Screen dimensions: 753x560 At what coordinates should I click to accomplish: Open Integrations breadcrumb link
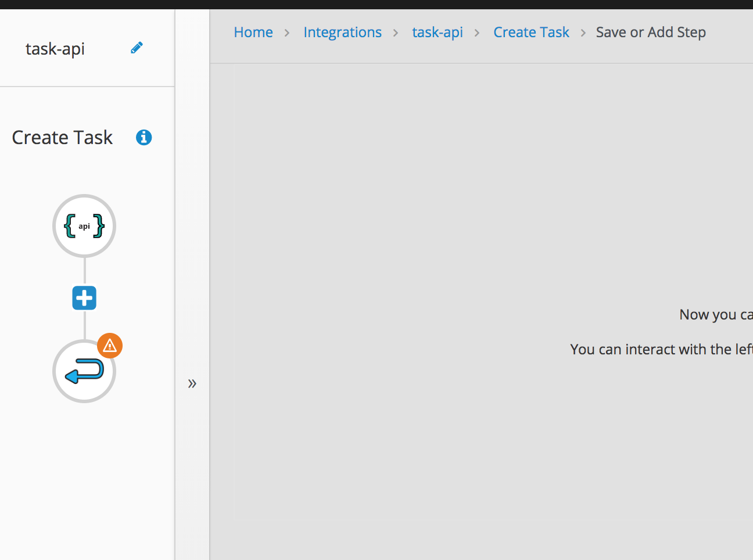tap(342, 32)
